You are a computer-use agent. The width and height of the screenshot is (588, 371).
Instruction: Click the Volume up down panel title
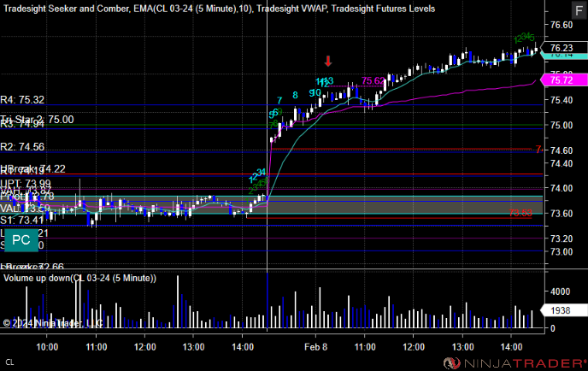click(x=79, y=278)
